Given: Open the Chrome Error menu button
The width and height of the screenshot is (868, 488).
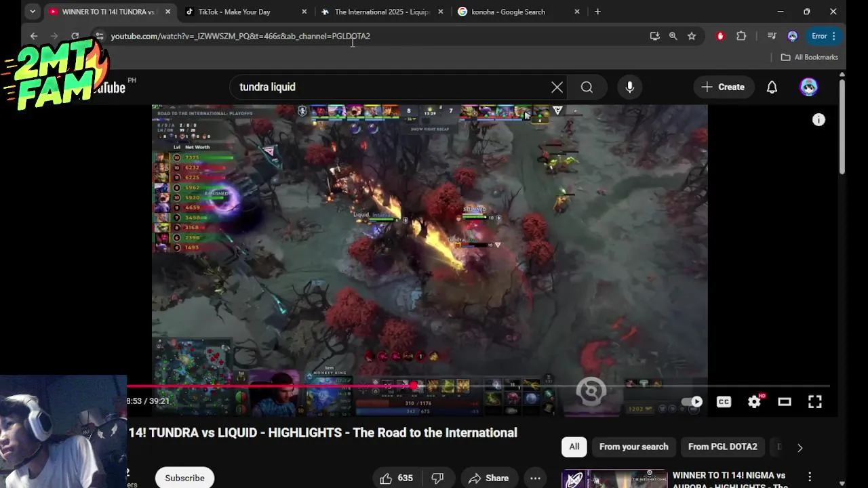Looking at the screenshot, I should (823, 36).
